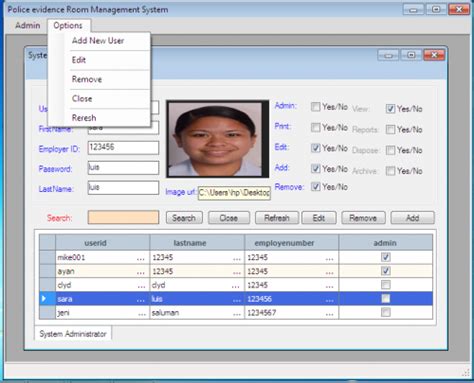Click into the LastName text field

tap(123, 188)
